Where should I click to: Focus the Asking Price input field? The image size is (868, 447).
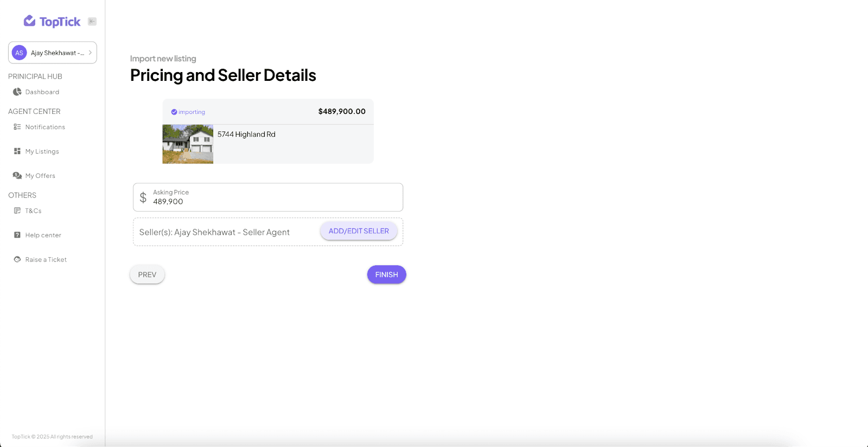coord(268,197)
